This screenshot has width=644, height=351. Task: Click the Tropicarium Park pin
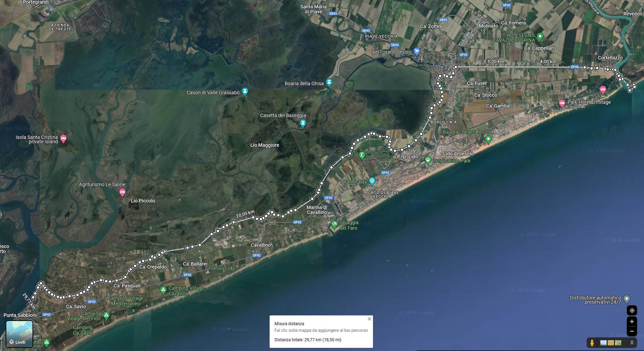(428, 160)
